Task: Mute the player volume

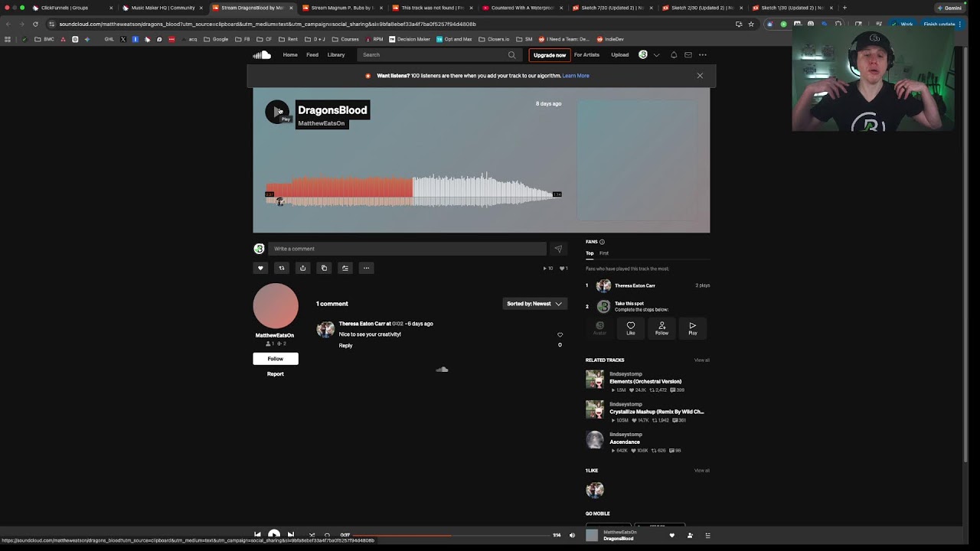Action: pos(572,536)
